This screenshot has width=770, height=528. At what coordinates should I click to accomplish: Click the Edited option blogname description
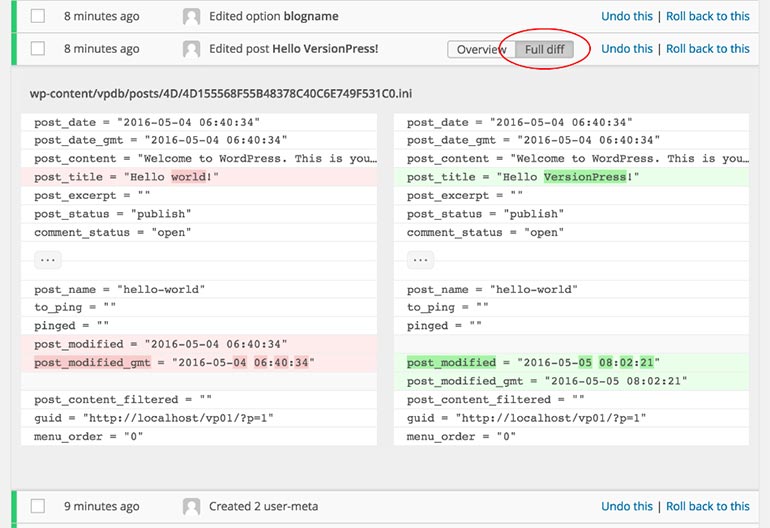[274, 16]
